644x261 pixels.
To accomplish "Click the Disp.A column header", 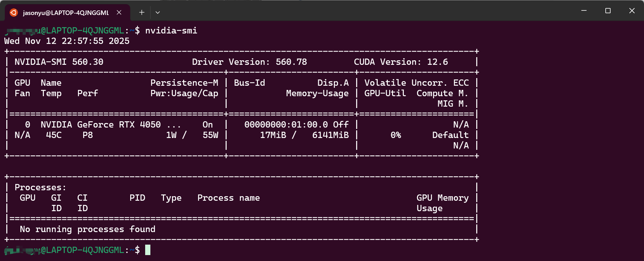I will [333, 83].
